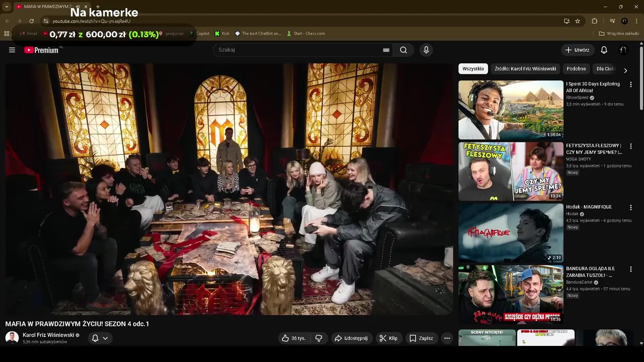Open Wszystkie zakładki bookmarks folder

click(619, 34)
